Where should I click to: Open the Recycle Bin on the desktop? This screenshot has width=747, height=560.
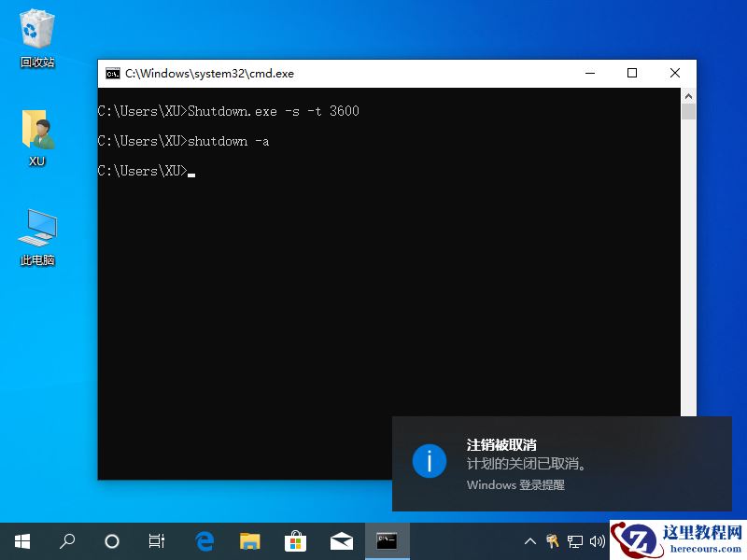pos(35,28)
